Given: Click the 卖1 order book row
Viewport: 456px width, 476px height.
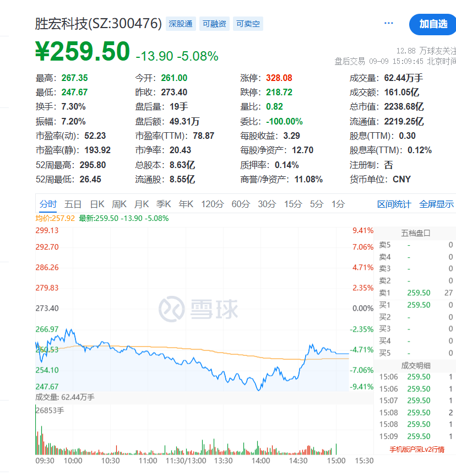Looking at the screenshot, I should [x=416, y=293].
